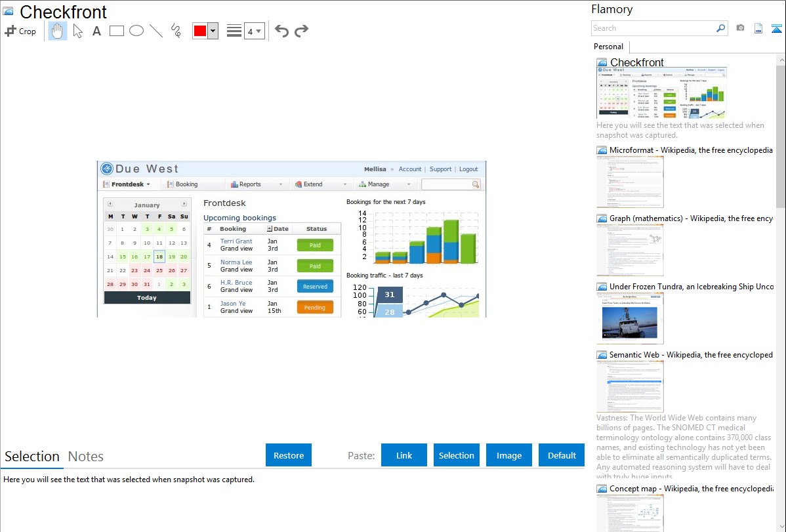The width and height of the screenshot is (786, 532).
Task: Select the straight line tool
Action: 156,31
